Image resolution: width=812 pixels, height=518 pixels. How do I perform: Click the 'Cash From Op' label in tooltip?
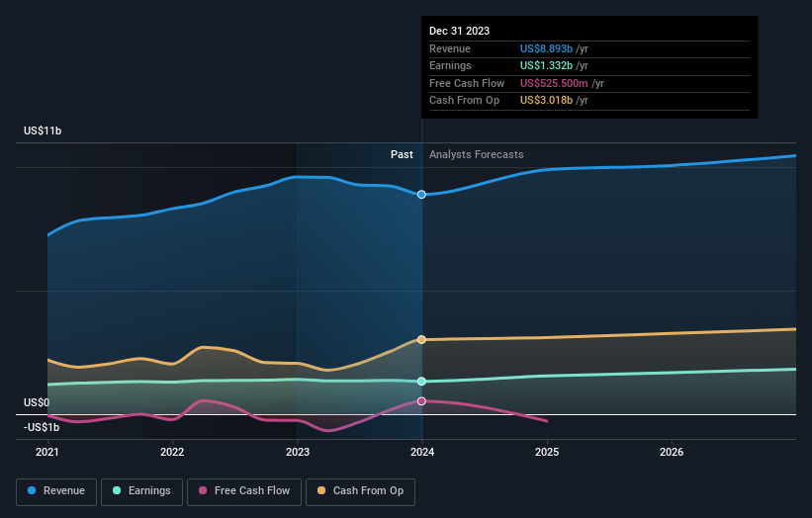tap(465, 101)
